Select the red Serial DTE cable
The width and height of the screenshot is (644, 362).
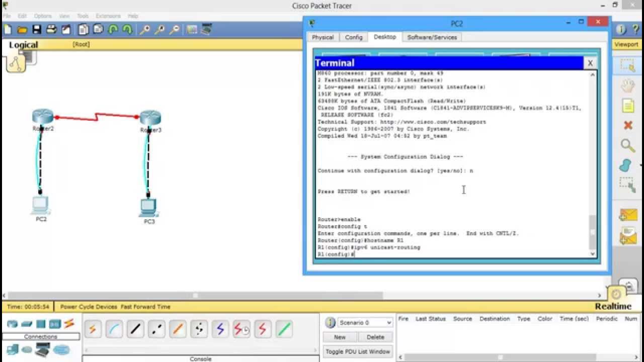coord(263,329)
